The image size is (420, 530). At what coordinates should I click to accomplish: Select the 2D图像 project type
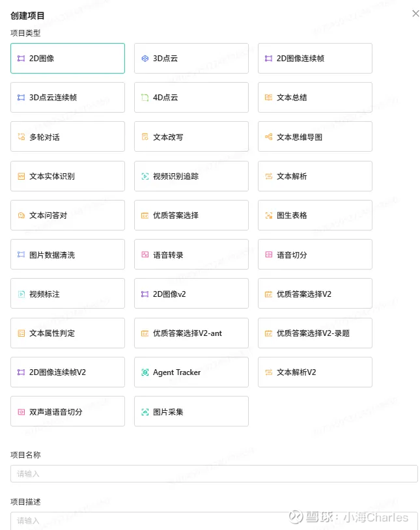[x=68, y=59]
